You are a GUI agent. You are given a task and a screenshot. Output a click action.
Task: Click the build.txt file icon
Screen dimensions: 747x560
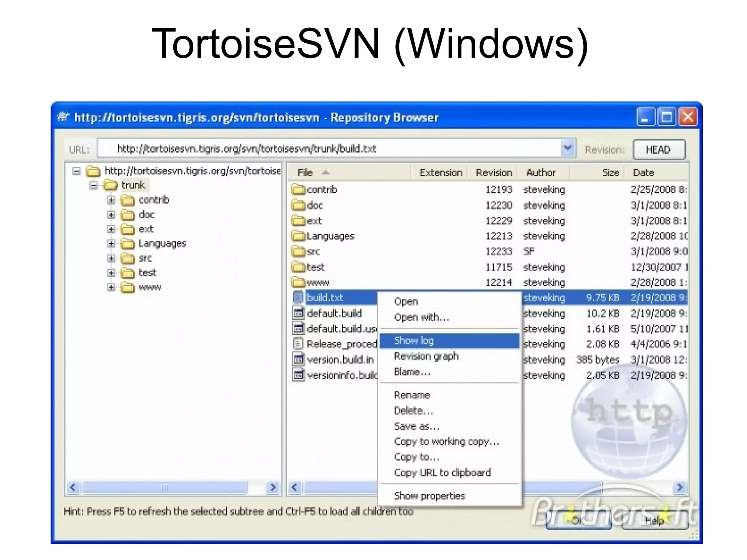pos(298,297)
